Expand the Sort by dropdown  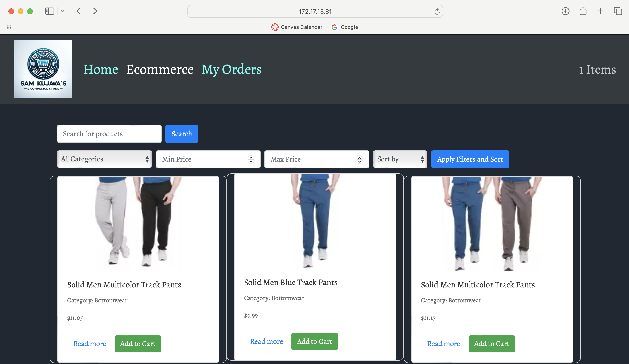click(400, 159)
